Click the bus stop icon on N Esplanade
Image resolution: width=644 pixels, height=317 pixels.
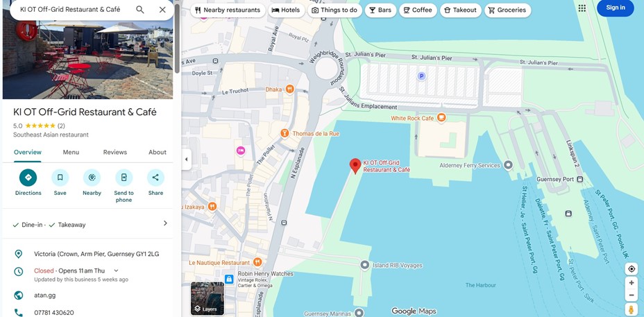pos(285,223)
